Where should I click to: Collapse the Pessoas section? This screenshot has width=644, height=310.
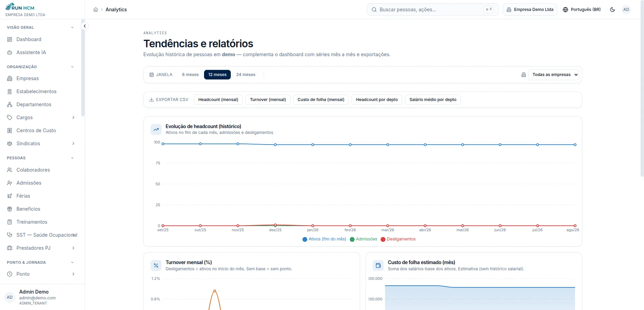[x=72, y=158]
